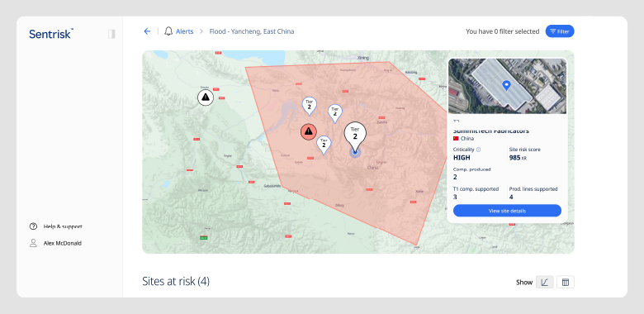
Task: Click the 'T1 comp. supported' label
Action: click(x=476, y=189)
